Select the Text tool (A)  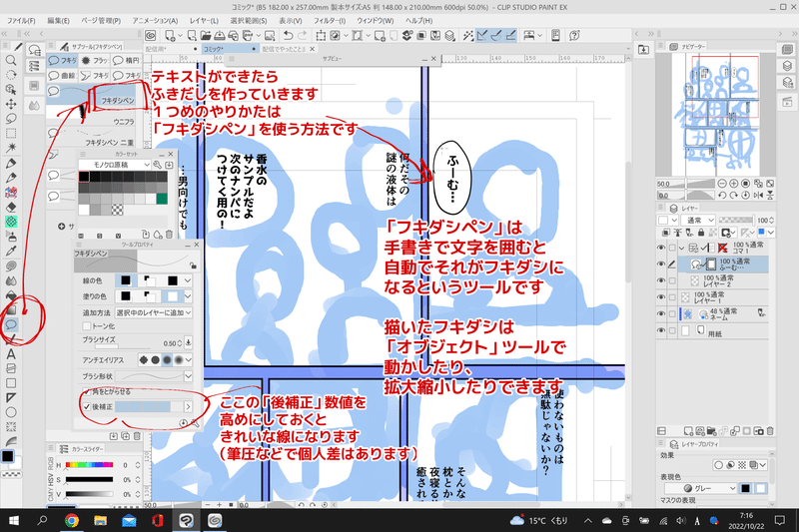tap(10, 353)
